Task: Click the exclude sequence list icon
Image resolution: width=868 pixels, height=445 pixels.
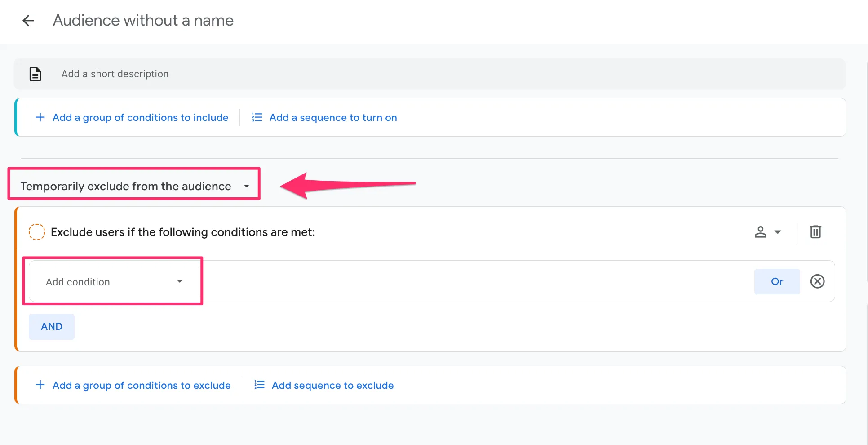Action: click(x=259, y=385)
